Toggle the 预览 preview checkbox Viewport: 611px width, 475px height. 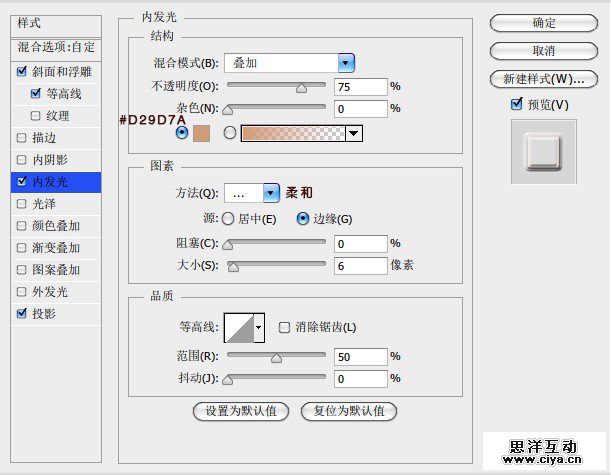[x=516, y=104]
